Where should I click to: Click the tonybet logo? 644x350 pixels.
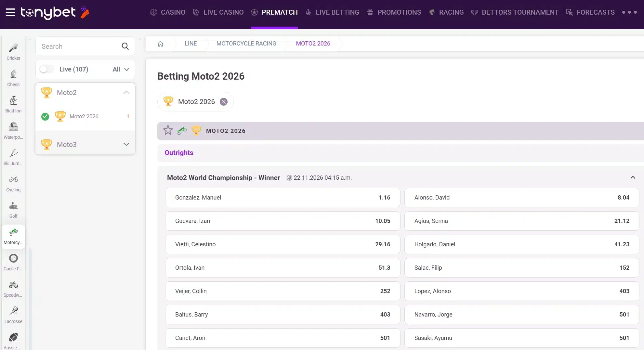click(55, 13)
